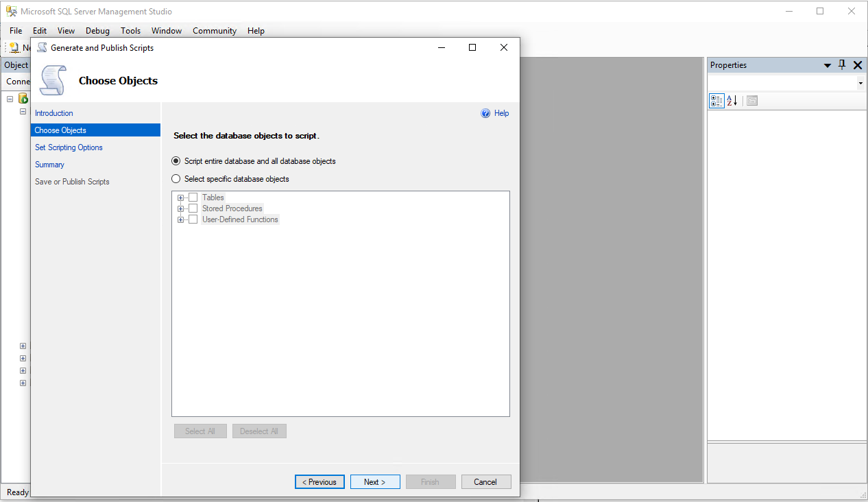Click the Stored Procedures label in tree
Image resolution: width=868 pixels, height=502 pixels.
(x=232, y=208)
